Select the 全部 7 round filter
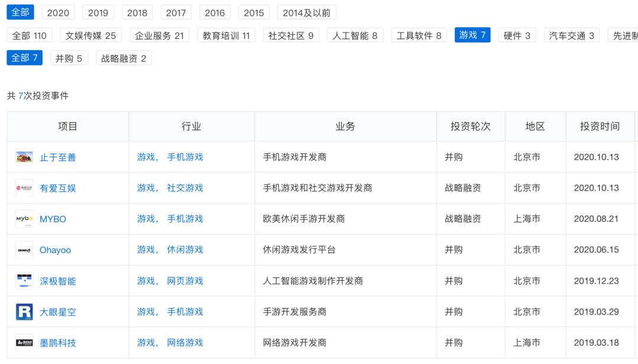 [24, 58]
